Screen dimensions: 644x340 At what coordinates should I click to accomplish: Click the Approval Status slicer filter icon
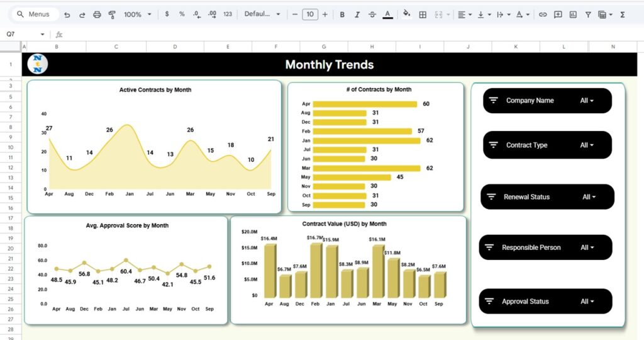point(489,301)
